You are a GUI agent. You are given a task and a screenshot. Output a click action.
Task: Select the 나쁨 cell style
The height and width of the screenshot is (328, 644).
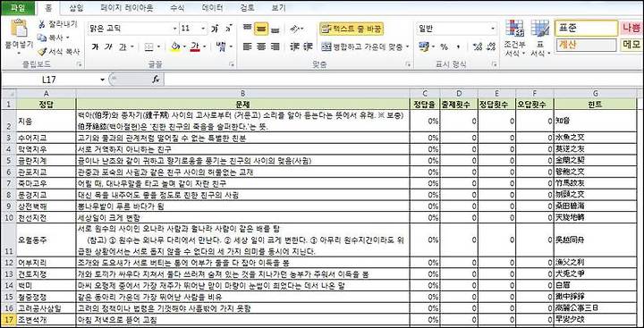click(x=631, y=29)
